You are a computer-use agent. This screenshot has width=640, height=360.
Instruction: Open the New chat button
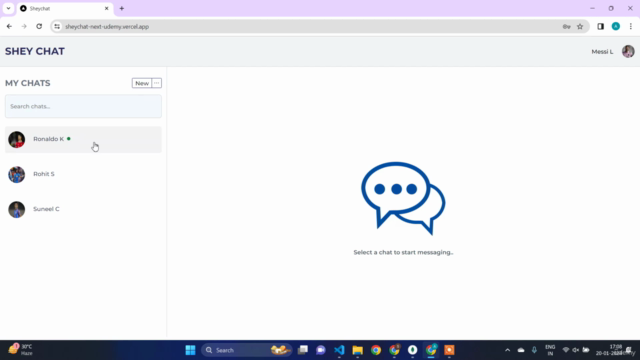(142, 83)
